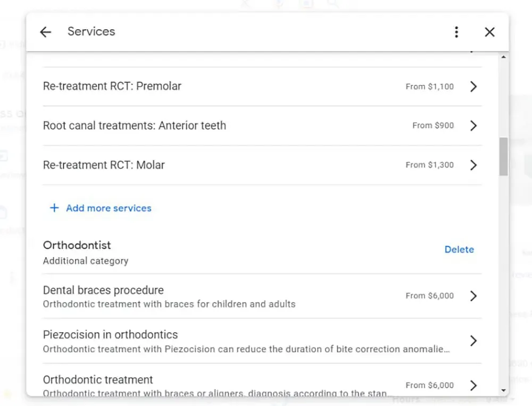Open Re-treatment RCT: Molar using its chevron
The image size is (532, 406).
click(473, 165)
